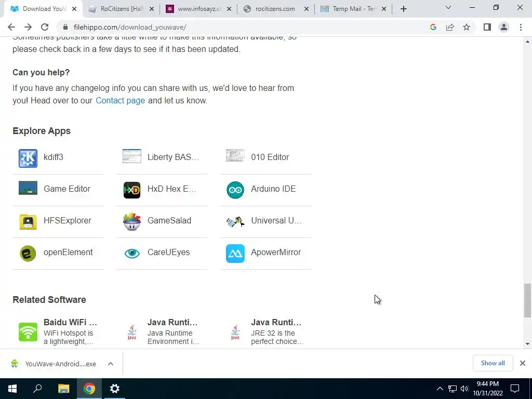Open the Baidu WiFi Hotspot icon
Screen dimensions: 532x399
pos(28,332)
